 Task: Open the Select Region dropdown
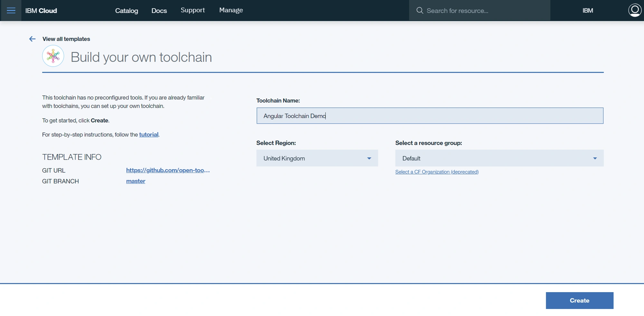[317, 158]
